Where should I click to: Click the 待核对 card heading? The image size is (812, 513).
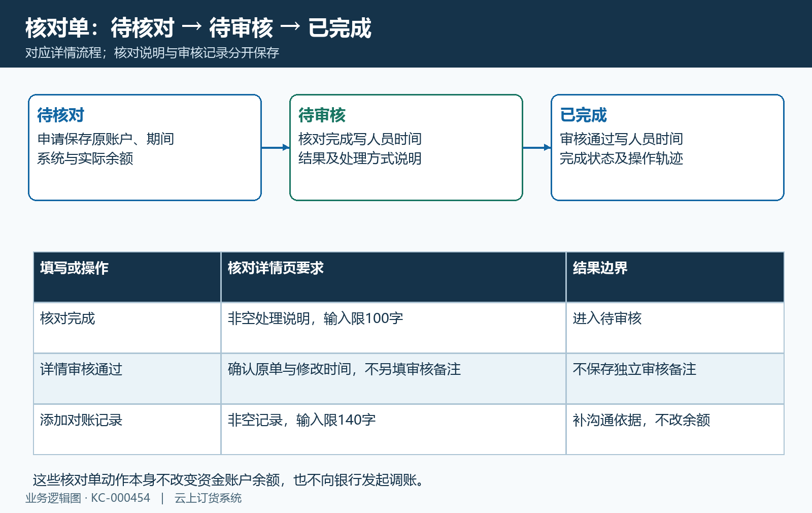pyautogui.click(x=60, y=115)
